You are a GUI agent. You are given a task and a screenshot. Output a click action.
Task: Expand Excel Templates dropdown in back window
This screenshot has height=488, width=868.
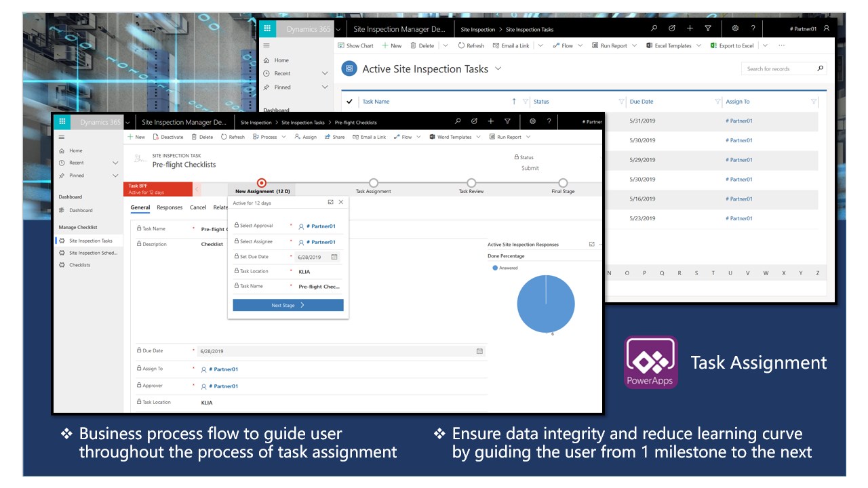[x=700, y=45]
